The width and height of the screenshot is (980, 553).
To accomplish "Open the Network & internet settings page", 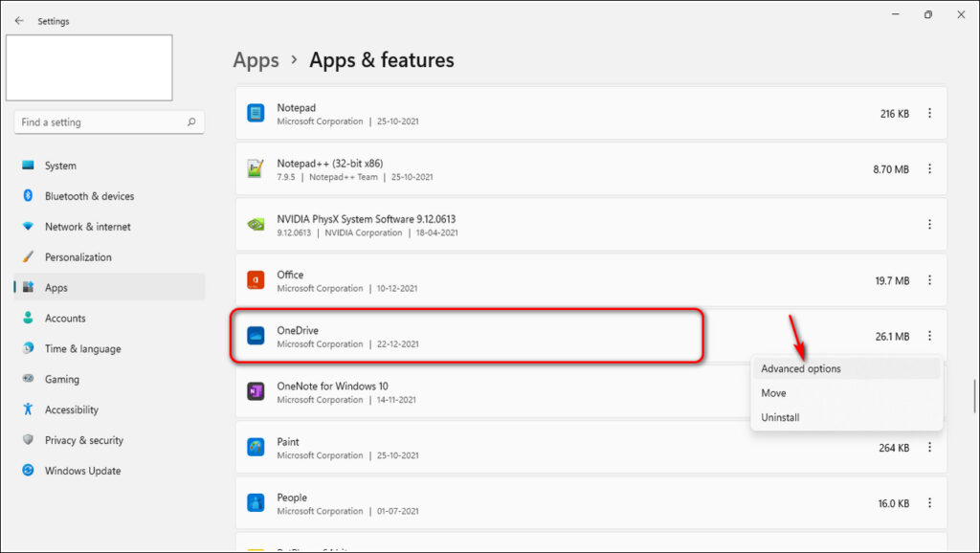I will pos(109,226).
